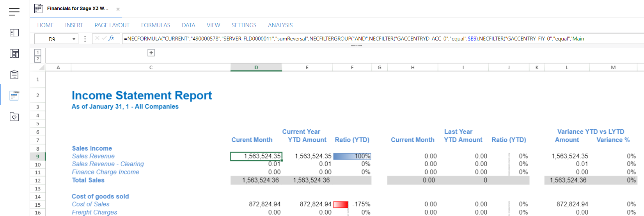644x216 pixels.
Task: Open the dashboard layout icon in sidebar
Action: [14, 53]
